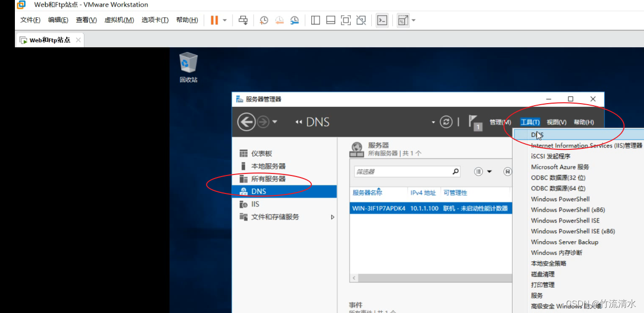Click the Recycle Bin desktop icon

point(188,67)
